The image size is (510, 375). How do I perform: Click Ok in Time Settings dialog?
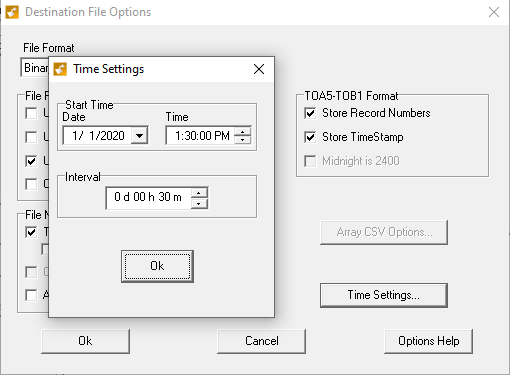157,266
